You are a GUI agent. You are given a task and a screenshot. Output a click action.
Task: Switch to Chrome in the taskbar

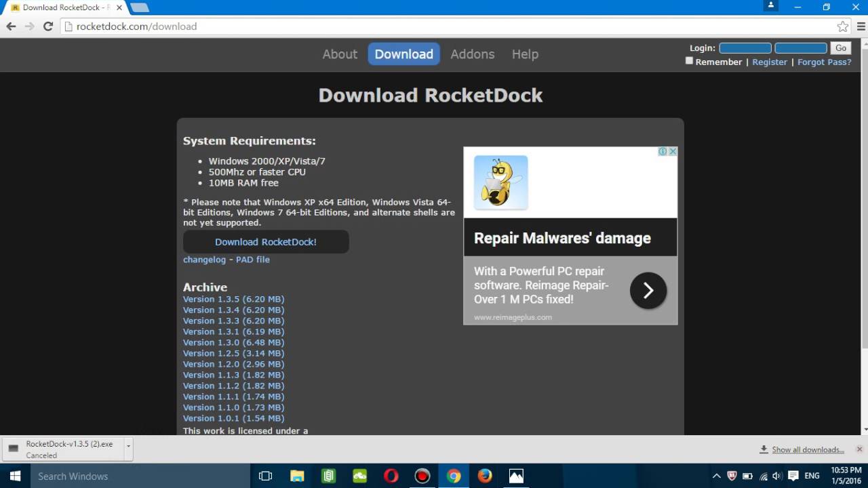click(454, 476)
